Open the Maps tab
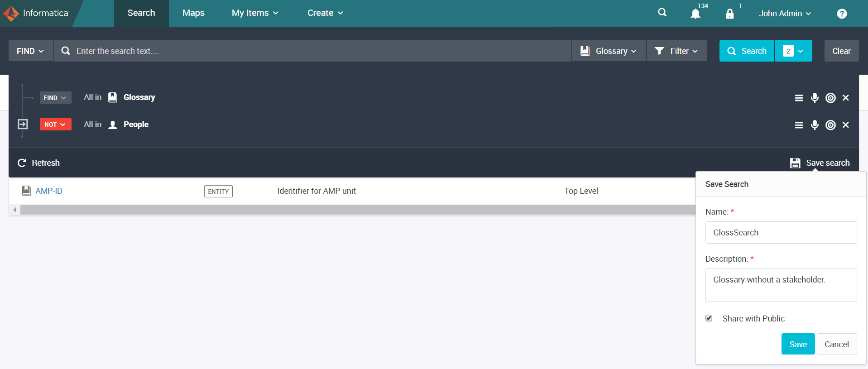The image size is (868, 369). [193, 13]
